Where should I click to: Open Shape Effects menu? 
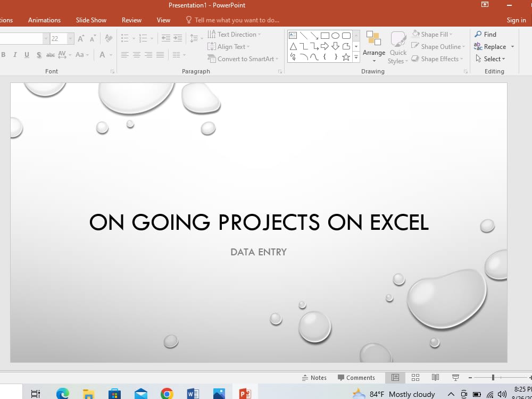tap(437, 59)
